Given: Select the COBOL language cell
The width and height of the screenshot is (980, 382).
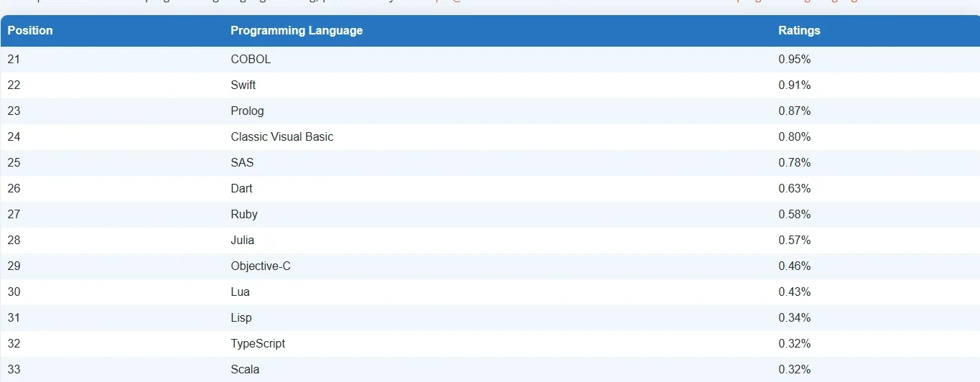Looking at the screenshot, I should point(251,60).
